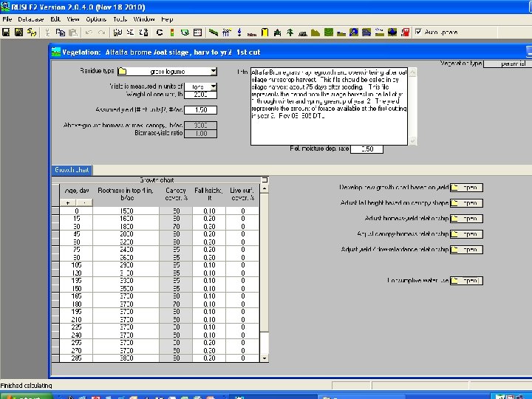Open the File menu
This screenshot has width=532, height=399.
click(x=7, y=19)
